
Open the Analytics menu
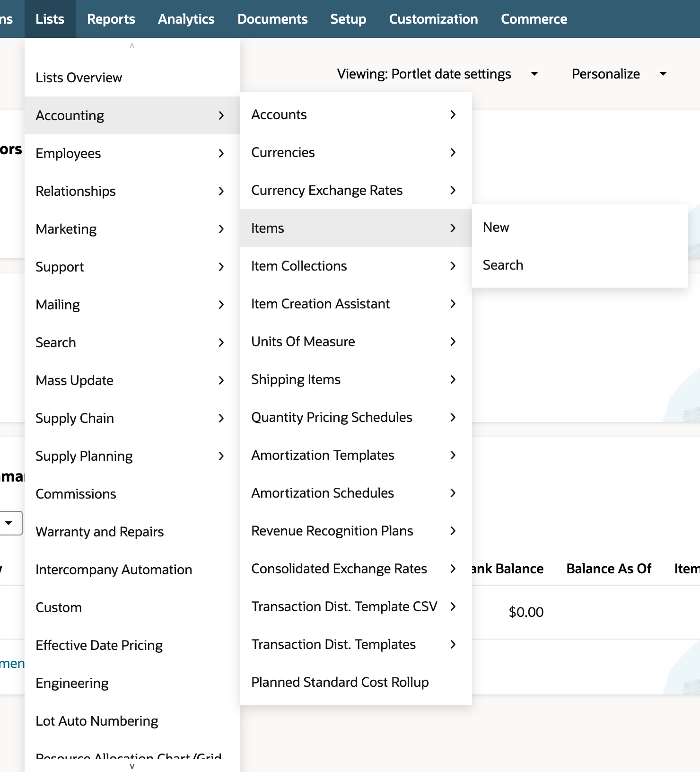(186, 19)
